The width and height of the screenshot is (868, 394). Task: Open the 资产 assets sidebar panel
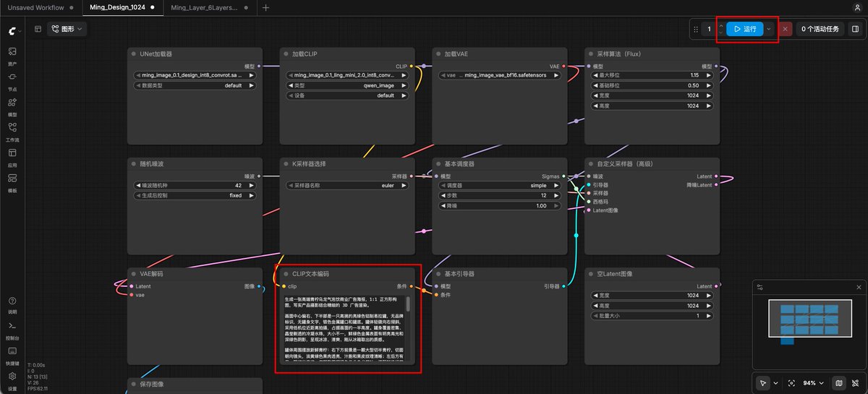click(12, 56)
